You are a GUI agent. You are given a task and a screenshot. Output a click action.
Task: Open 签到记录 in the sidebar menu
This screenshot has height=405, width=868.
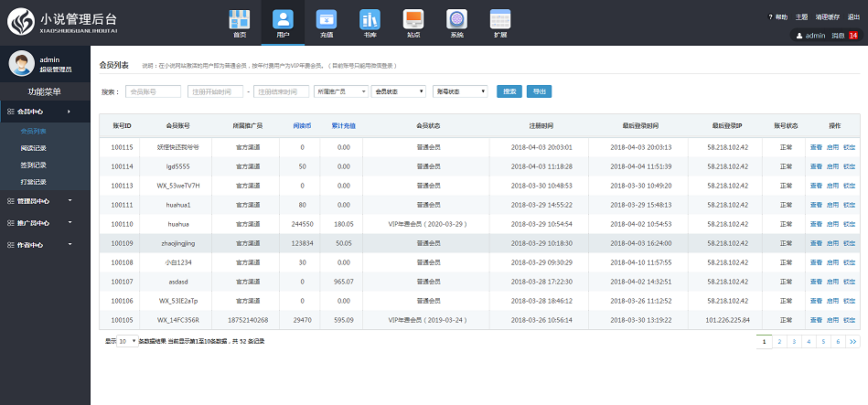click(x=33, y=165)
